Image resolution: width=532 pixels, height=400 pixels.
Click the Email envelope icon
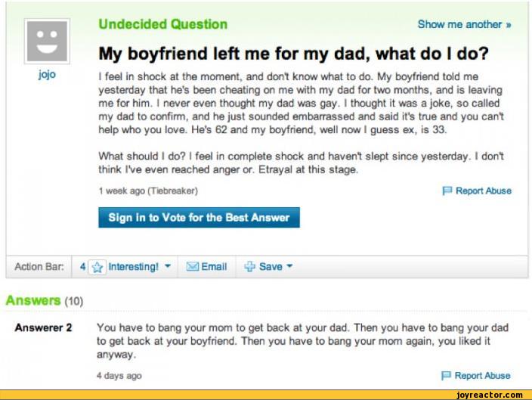click(x=192, y=267)
